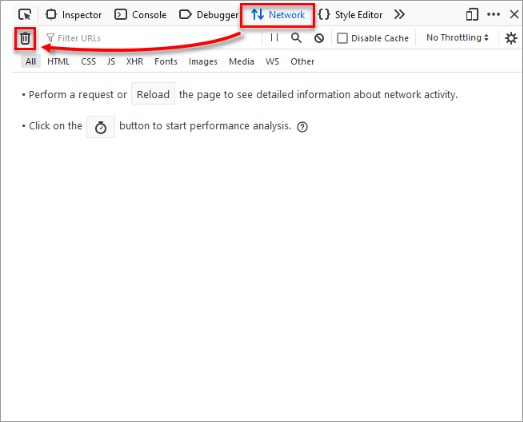Open the Debugger tab
The image size is (523, 422).
point(209,15)
